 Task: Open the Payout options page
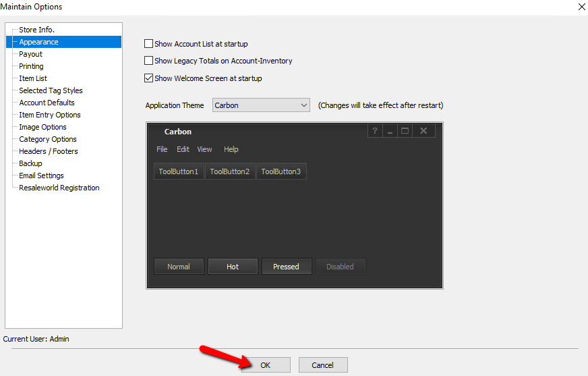coord(31,54)
